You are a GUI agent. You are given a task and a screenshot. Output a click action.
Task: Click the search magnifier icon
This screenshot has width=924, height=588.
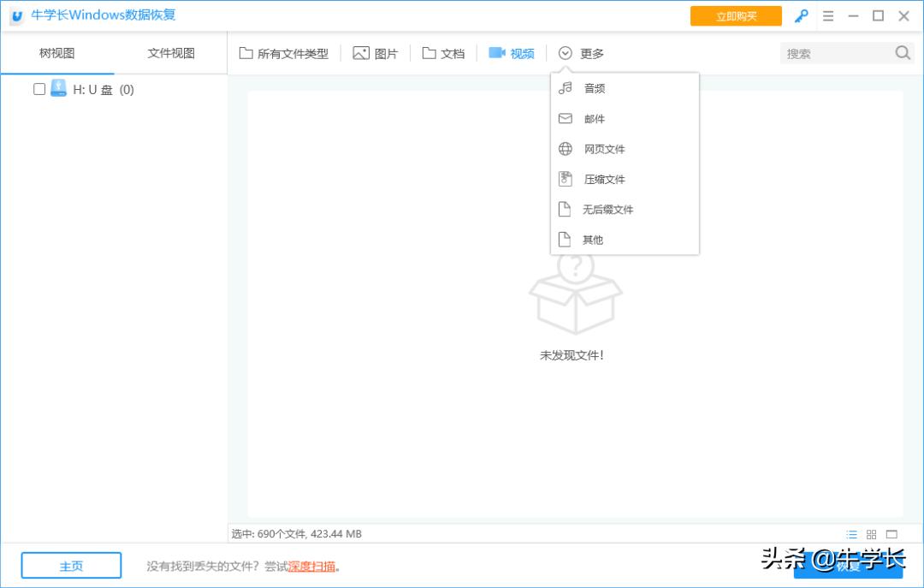pyautogui.click(x=903, y=52)
